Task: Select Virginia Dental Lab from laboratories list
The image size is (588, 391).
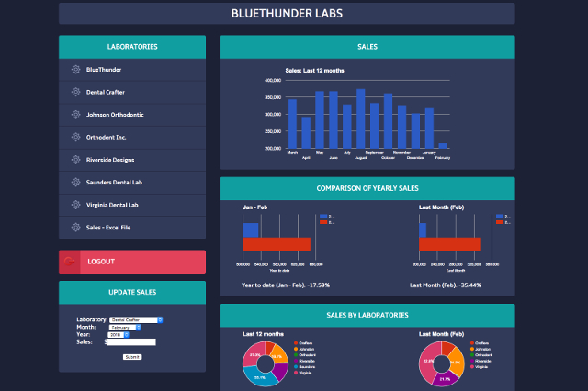Action: pos(112,205)
